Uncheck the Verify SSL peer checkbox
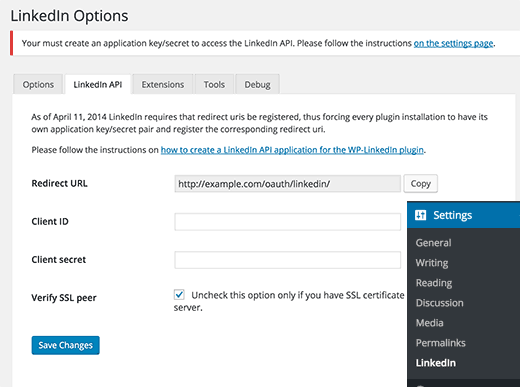Image resolution: width=520 pixels, height=387 pixels. (179, 295)
